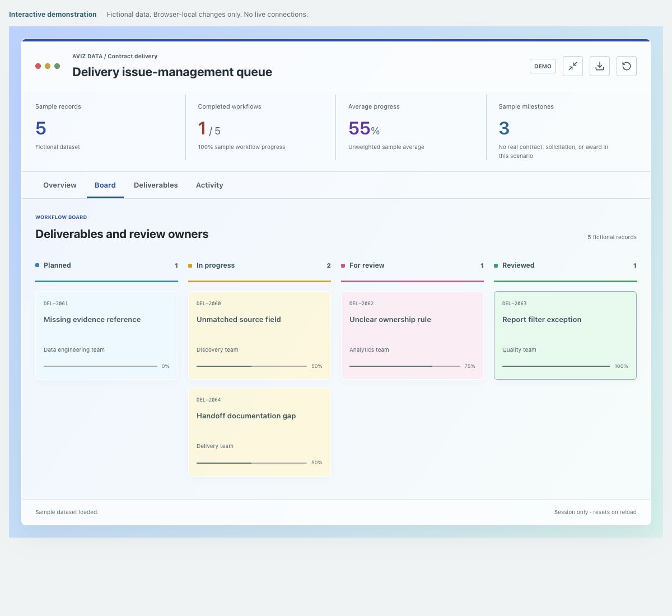Click the "Deliverables and review owners" heading
Viewport: 672px width, 616px height.
pyautogui.click(x=122, y=234)
